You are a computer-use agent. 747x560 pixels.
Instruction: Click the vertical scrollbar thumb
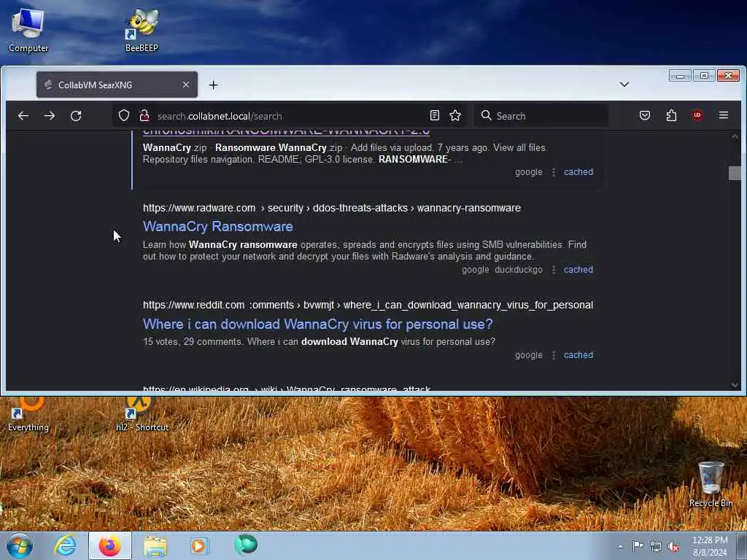735,173
